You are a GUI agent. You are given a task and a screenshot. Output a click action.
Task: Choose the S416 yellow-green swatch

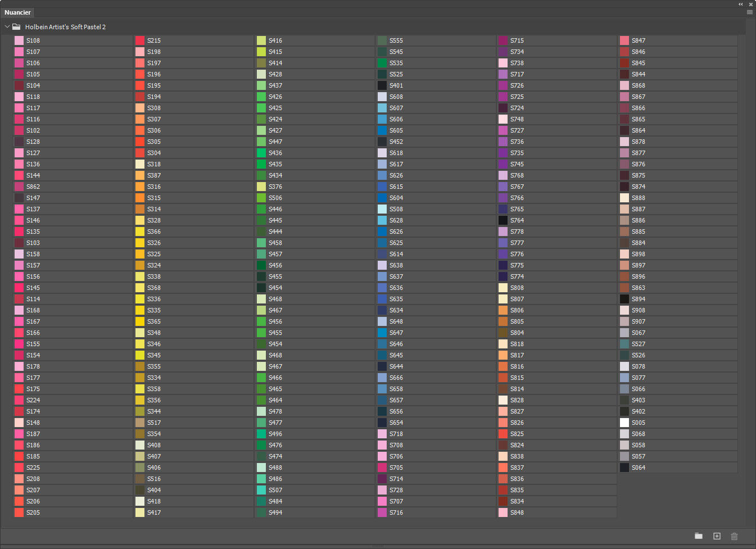pos(261,40)
